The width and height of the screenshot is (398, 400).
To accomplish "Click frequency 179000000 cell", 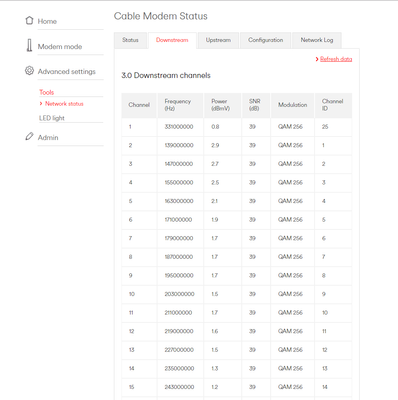I will (179, 238).
